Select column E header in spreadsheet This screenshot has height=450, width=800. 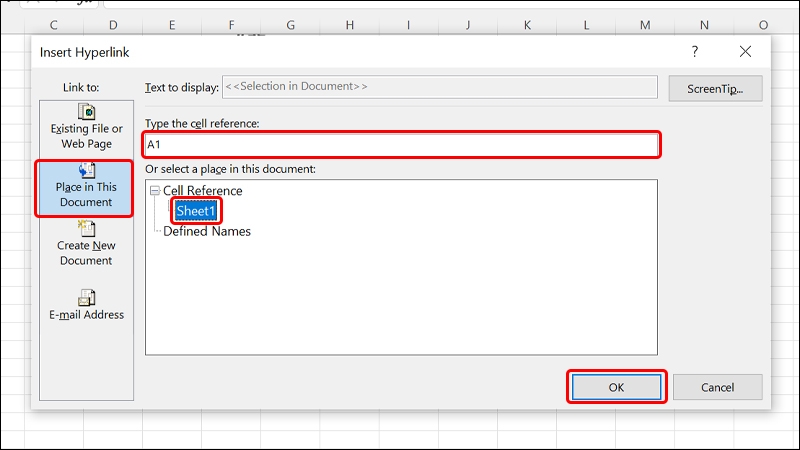point(172,25)
